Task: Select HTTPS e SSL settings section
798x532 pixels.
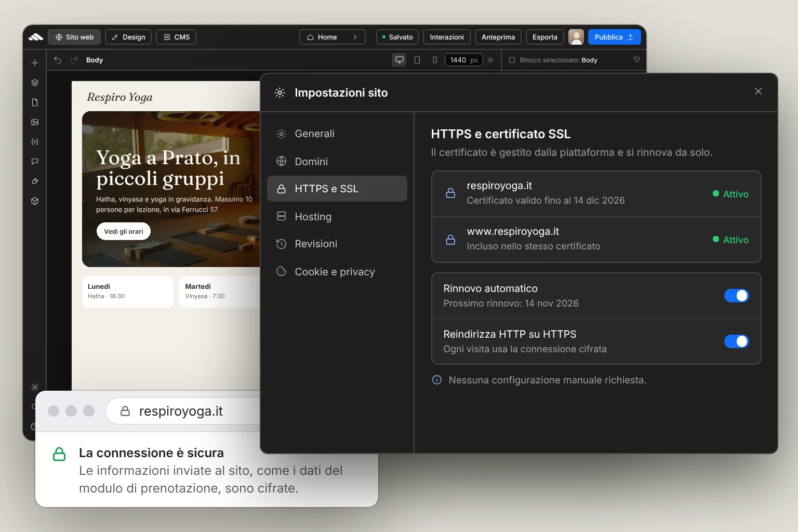Action: (337, 189)
